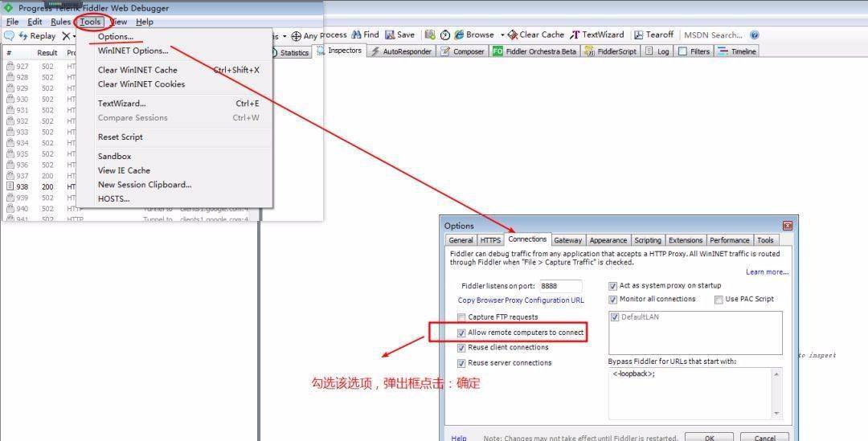The height and width of the screenshot is (441, 868).
Task: Open the FiddlerScript tab
Action: 611,51
